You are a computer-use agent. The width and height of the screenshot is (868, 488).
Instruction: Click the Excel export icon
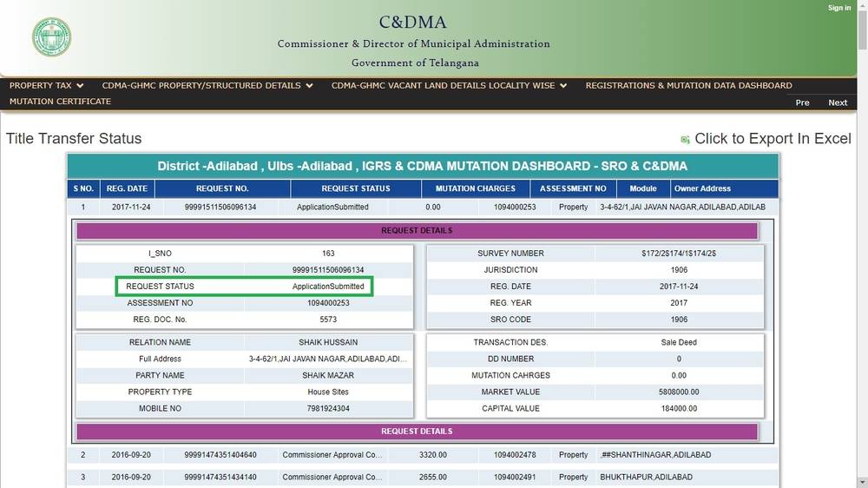[x=685, y=140]
